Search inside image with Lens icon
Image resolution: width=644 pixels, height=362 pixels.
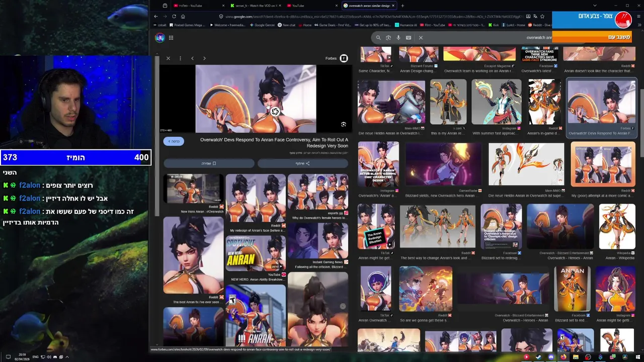pos(344,125)
